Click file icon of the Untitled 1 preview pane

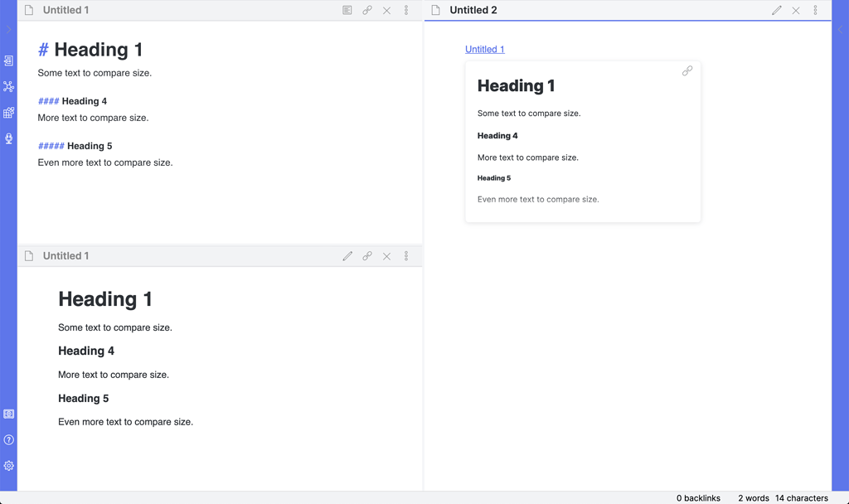coord(29,256)
